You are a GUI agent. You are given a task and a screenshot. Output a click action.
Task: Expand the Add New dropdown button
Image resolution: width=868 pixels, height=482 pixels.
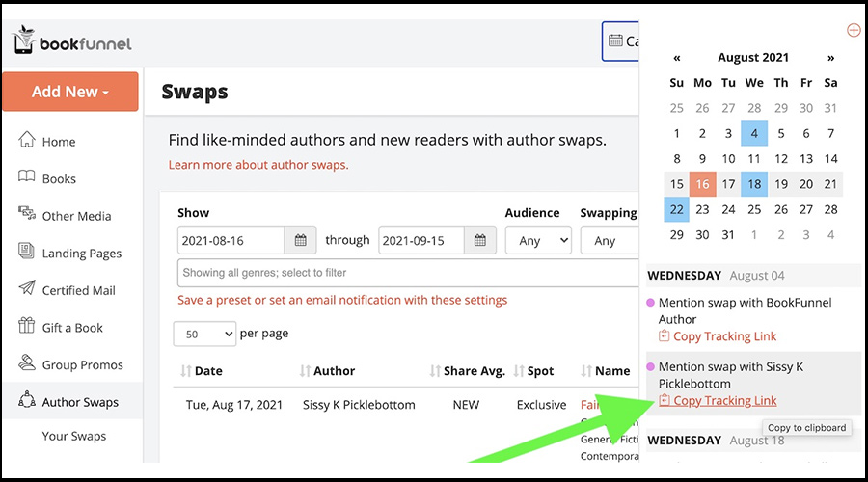(69, 92)
